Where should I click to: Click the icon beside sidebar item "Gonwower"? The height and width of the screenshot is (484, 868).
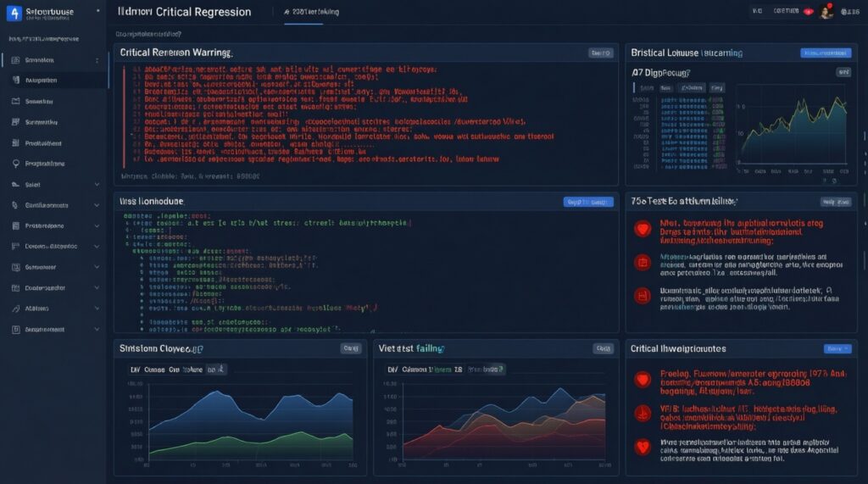pyautogui.click(x=15, y=267)
